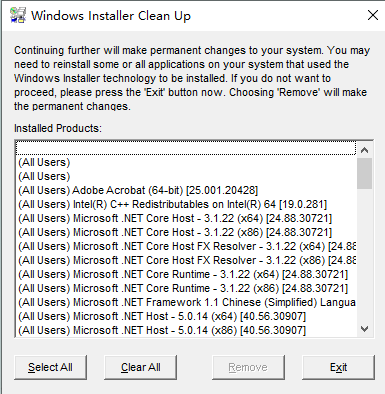This screenshot has height=394, width=385.
Task: Click the scrollbar down arrow
Action: [364, 329]
